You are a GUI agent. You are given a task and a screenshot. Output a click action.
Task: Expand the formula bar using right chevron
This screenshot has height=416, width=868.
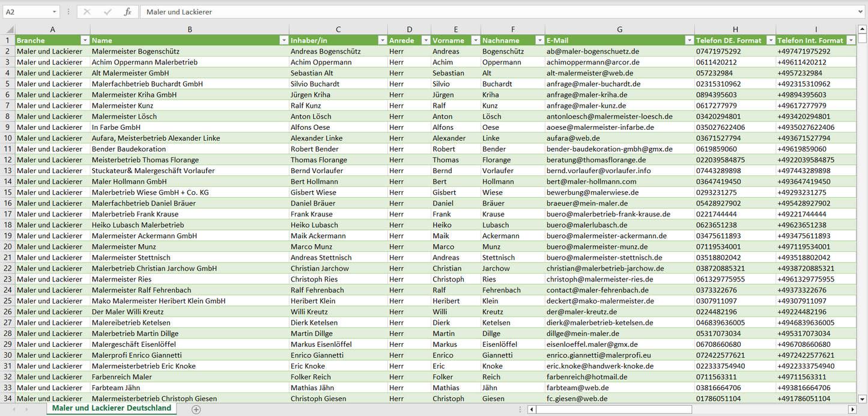click(861, 12)
